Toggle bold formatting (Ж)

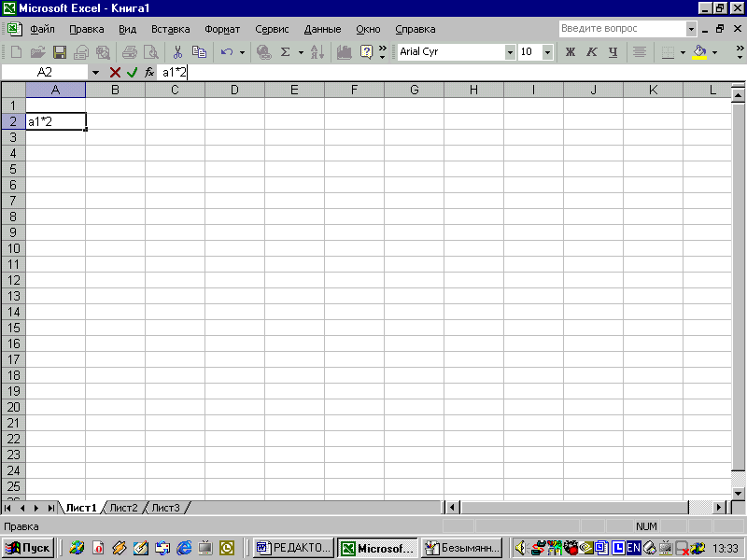(x=571, y=51)
